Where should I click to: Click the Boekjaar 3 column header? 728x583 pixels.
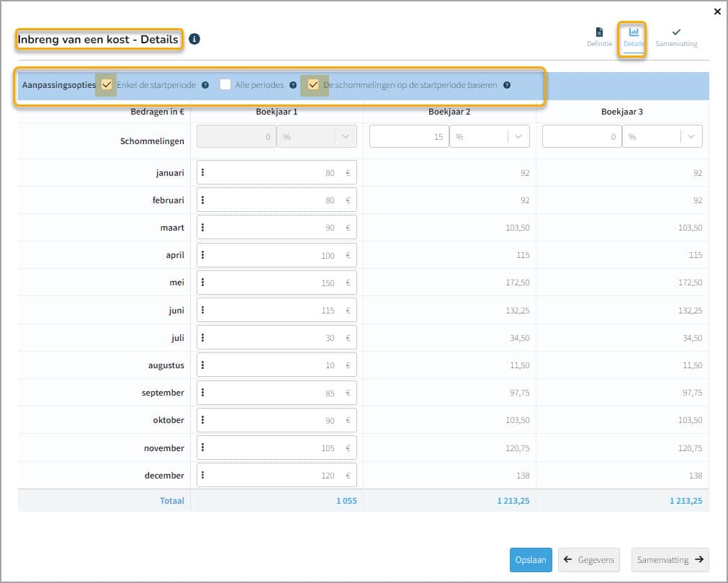(x=622, y=112)
